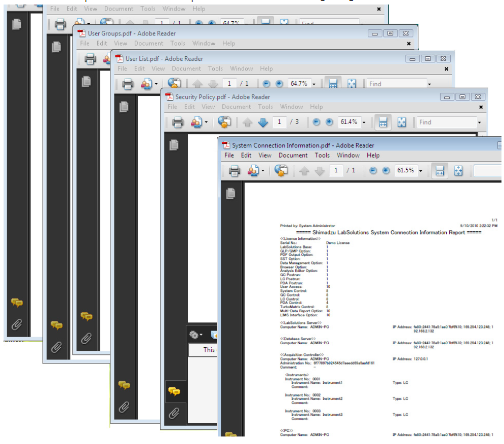This screenshot has width=504, height=444.
Task: Open Pages panel in User Groups window
Action: (x=86, y=82)
